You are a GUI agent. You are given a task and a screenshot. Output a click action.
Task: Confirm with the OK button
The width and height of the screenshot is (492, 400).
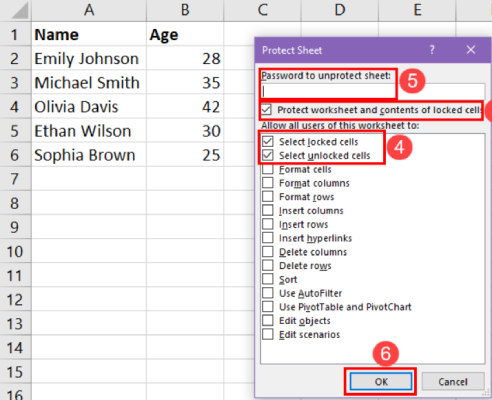381,381
